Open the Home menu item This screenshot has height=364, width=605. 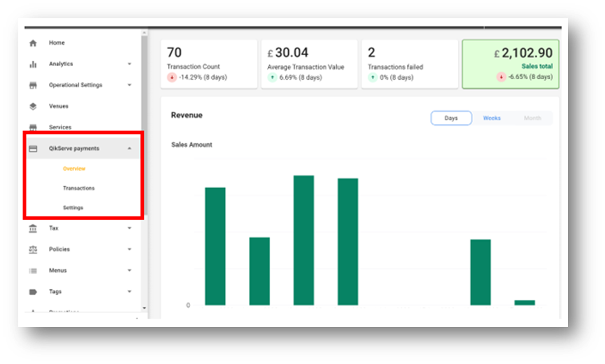[57, 43]
